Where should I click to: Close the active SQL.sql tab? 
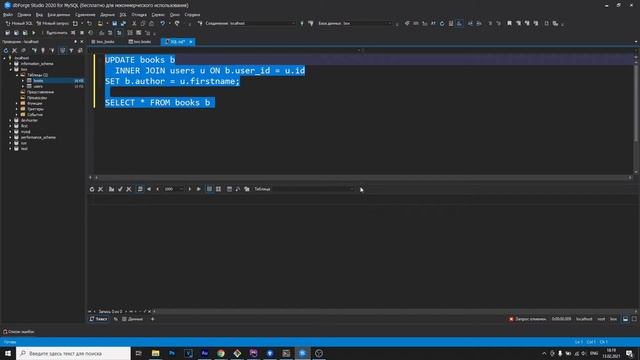(191, 42)
